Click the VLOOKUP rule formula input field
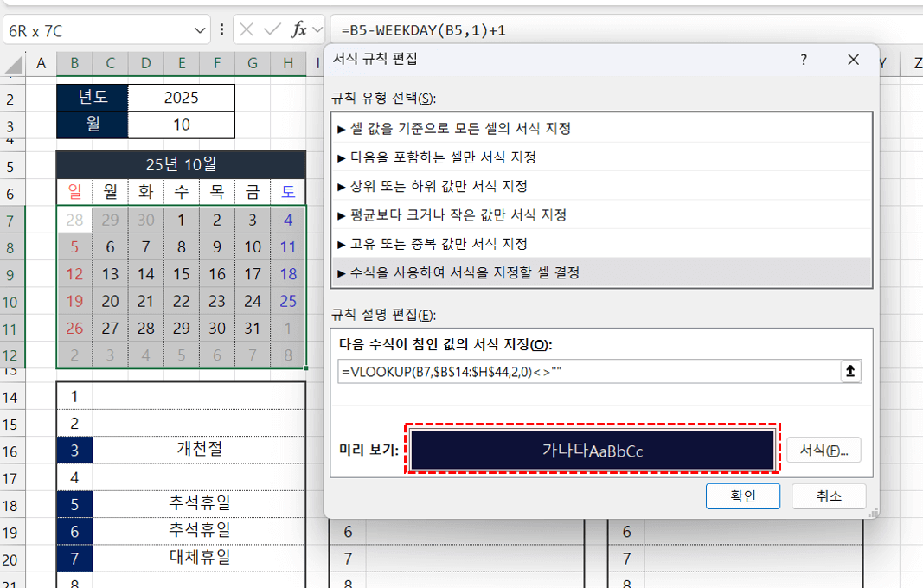 (588, 371)
